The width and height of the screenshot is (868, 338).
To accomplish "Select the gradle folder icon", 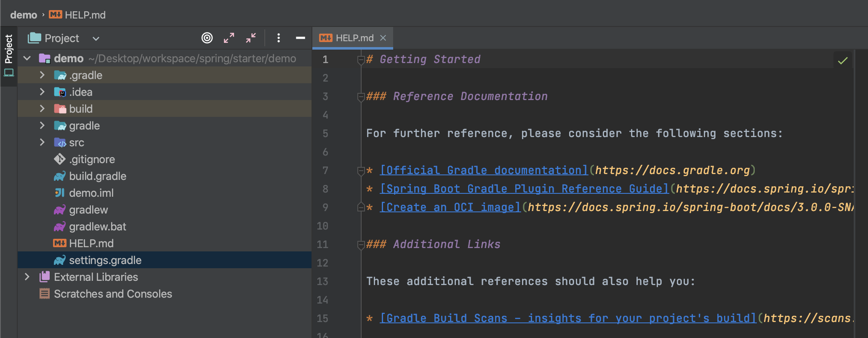I will [60, 126].
